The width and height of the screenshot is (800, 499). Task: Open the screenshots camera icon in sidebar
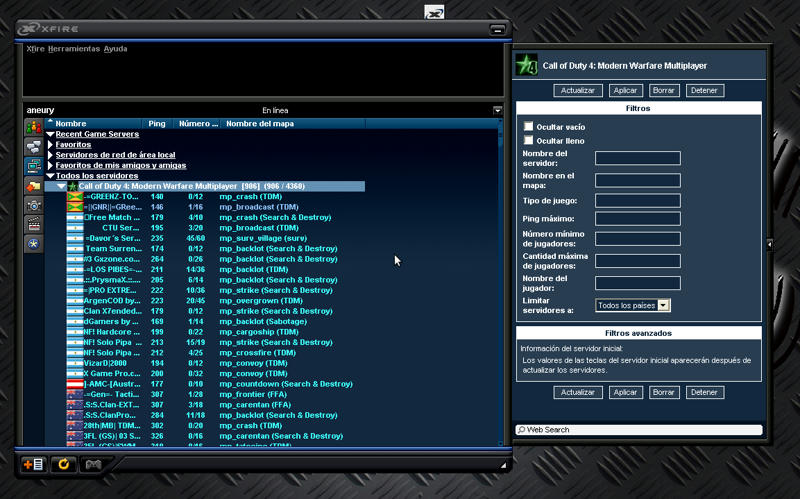click(34, 205)
